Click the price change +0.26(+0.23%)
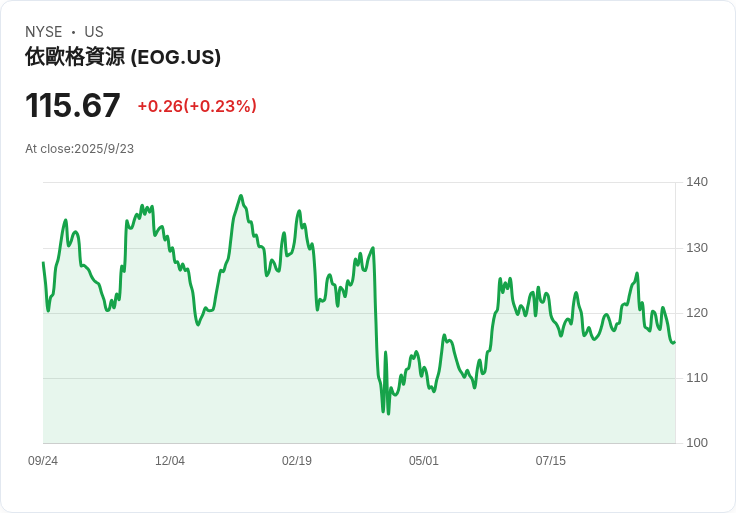This screenshot has width=736, height=513. 197,106
